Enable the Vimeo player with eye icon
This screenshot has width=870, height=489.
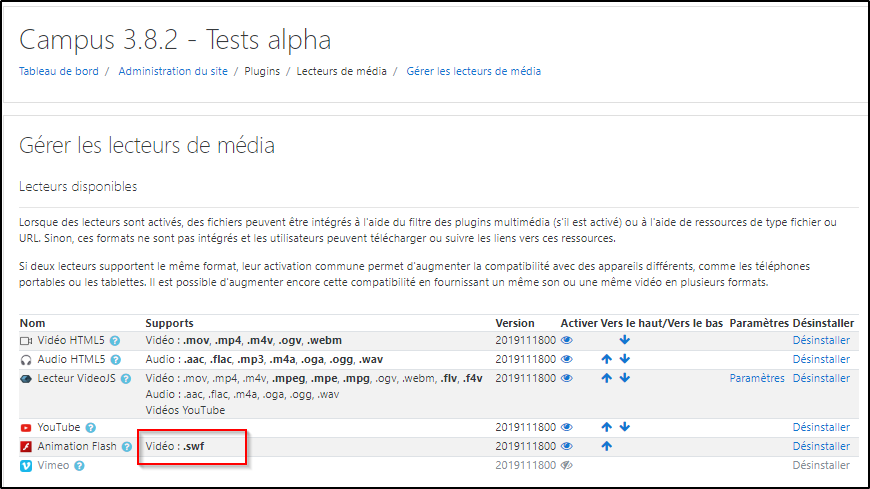(x=567, y=465)
